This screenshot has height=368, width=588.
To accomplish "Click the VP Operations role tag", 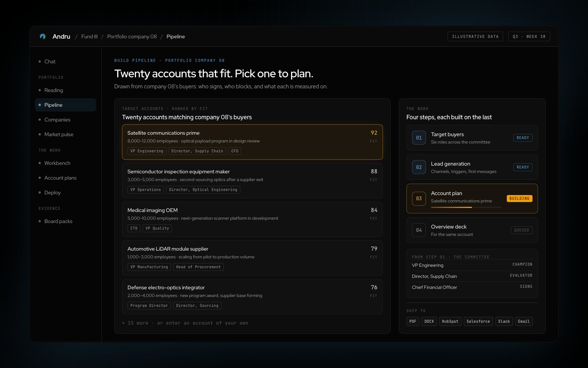I will point(146,190).
